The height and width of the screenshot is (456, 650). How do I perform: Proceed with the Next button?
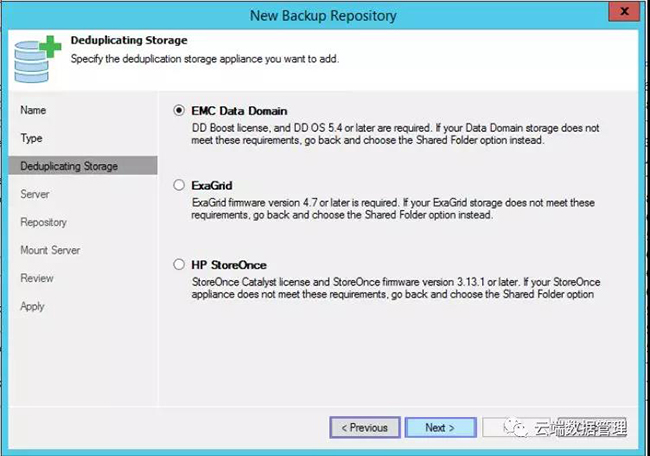click(440, 427)
